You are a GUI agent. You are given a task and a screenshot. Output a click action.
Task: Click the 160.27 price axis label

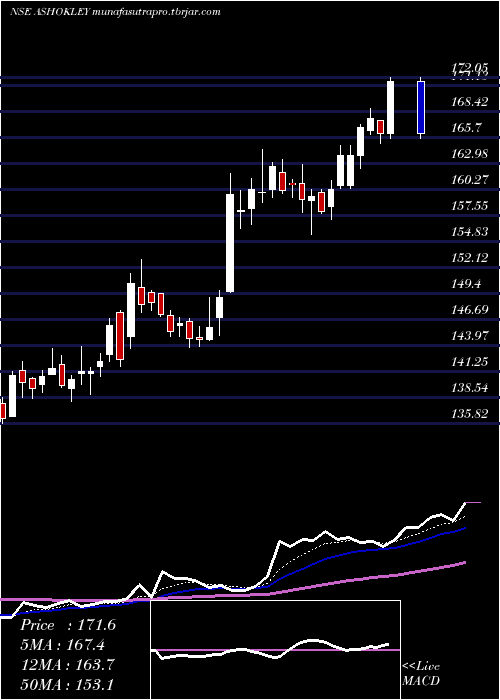tap(469, 179)
